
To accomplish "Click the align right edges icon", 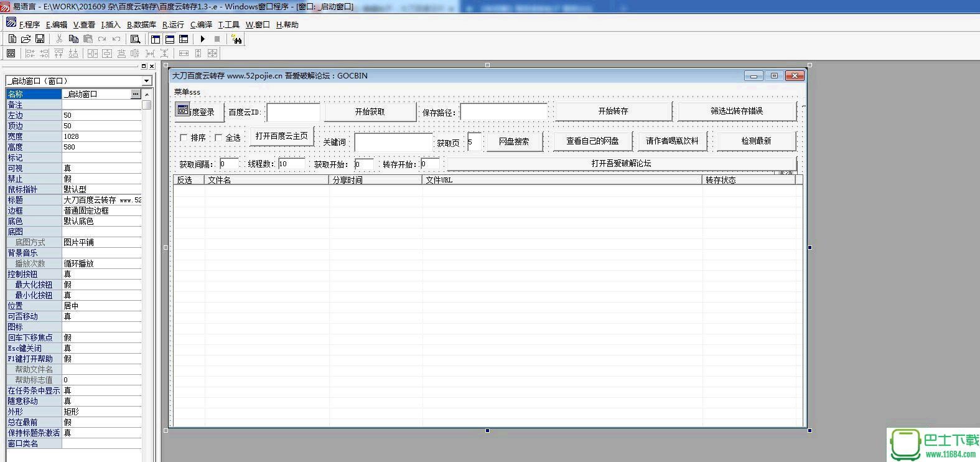I will (44, 54).
